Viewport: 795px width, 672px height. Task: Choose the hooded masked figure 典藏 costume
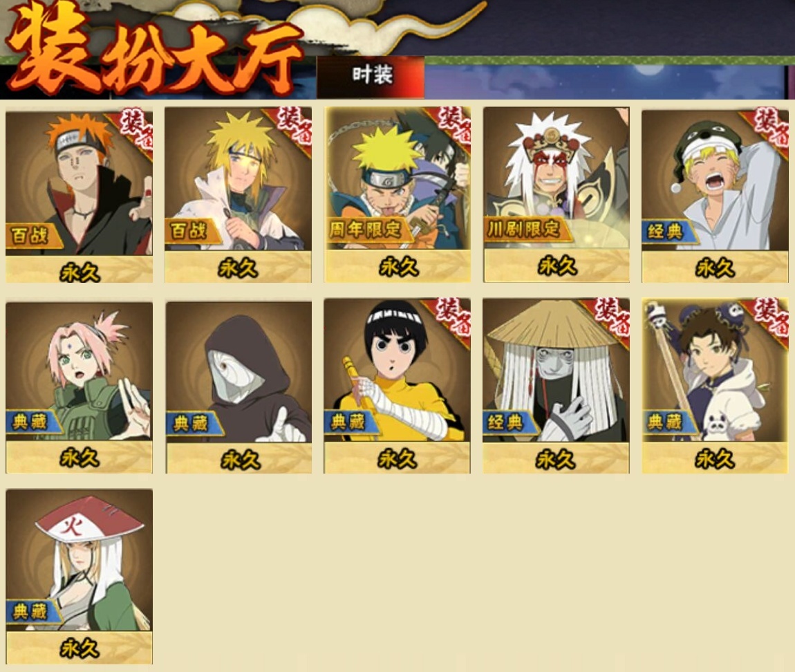pos(238,387)
